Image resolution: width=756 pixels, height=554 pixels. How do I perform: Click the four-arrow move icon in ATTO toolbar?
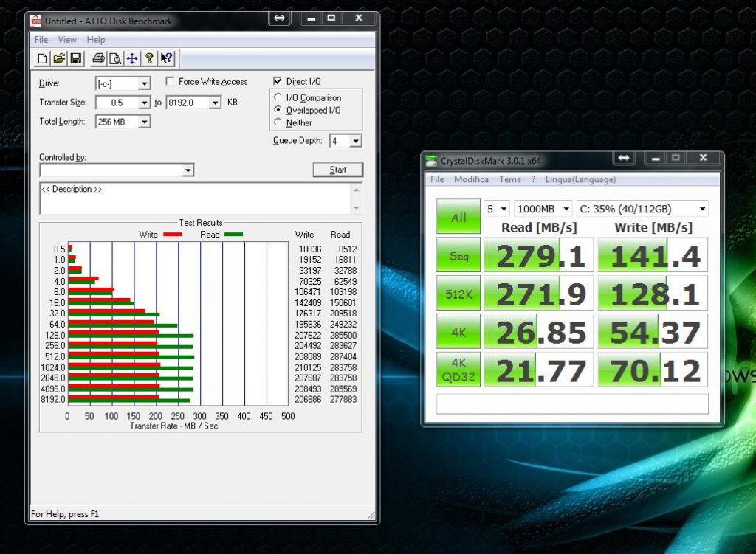pos(132,58)
